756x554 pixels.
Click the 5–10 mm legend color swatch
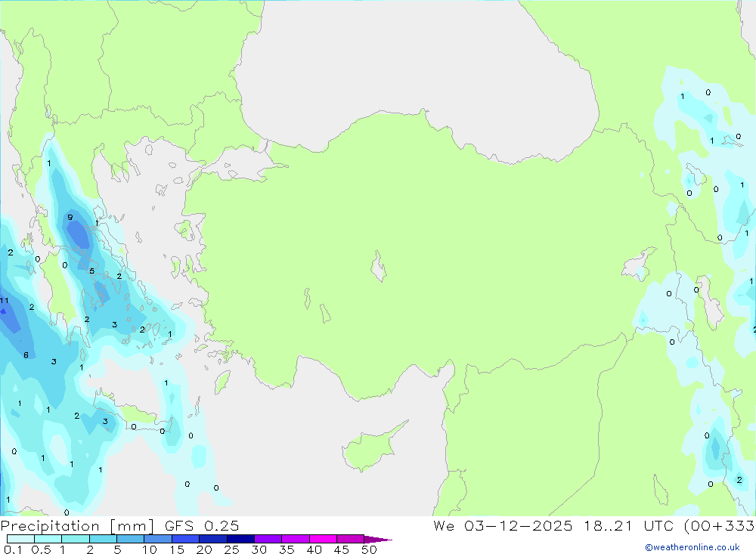point(131,539)
